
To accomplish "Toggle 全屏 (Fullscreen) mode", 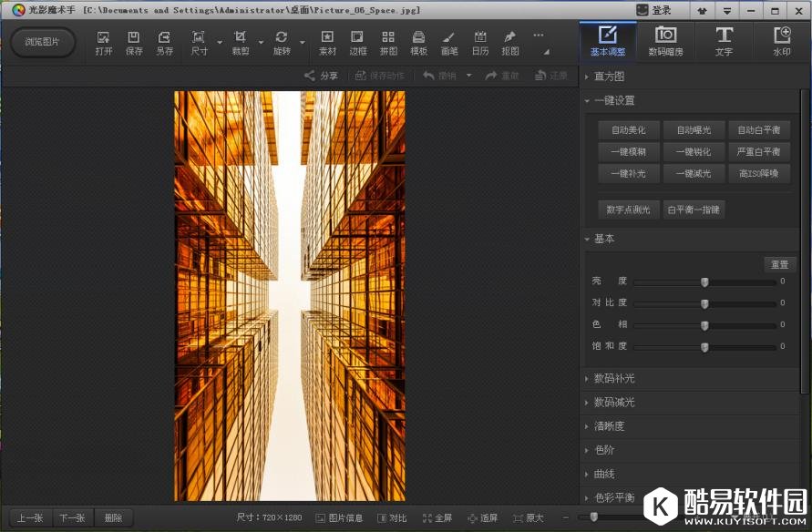I will (437, 518).
